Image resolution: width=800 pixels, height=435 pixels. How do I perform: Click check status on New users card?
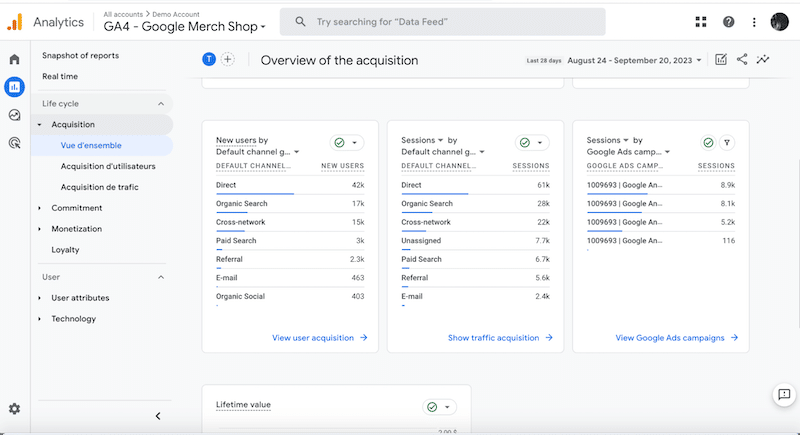coord(339,143)
